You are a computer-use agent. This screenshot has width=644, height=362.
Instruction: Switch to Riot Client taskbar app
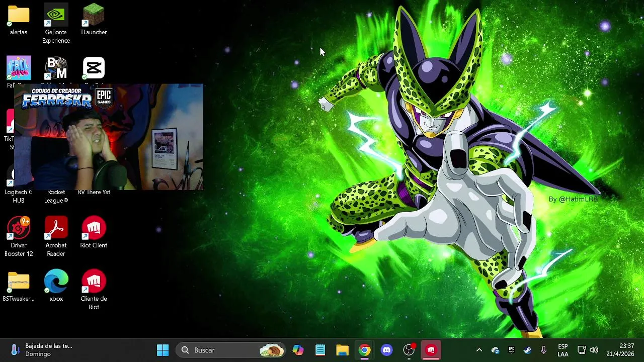tap(431, 350)
